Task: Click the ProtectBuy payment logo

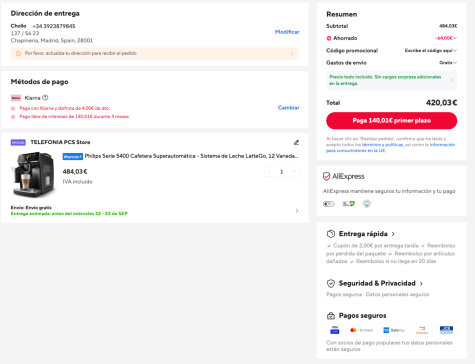Action: coord(422,330)
